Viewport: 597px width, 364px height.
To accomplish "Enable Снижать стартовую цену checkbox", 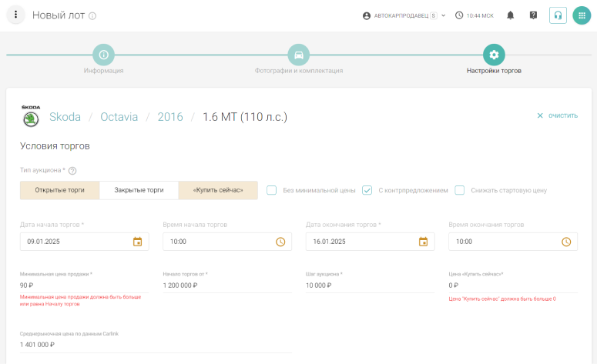I will 460,190.
